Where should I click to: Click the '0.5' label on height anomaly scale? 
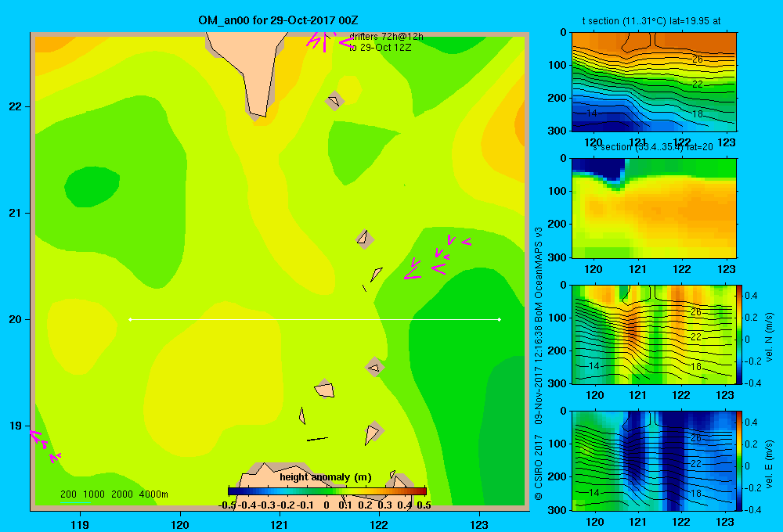(424, 505)
